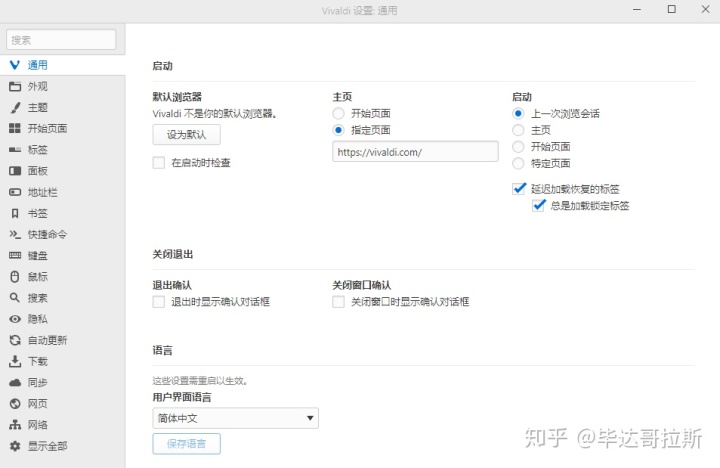Click the 设为默认 button
Screen dimensions: 720x468
(x=186, y=135)
